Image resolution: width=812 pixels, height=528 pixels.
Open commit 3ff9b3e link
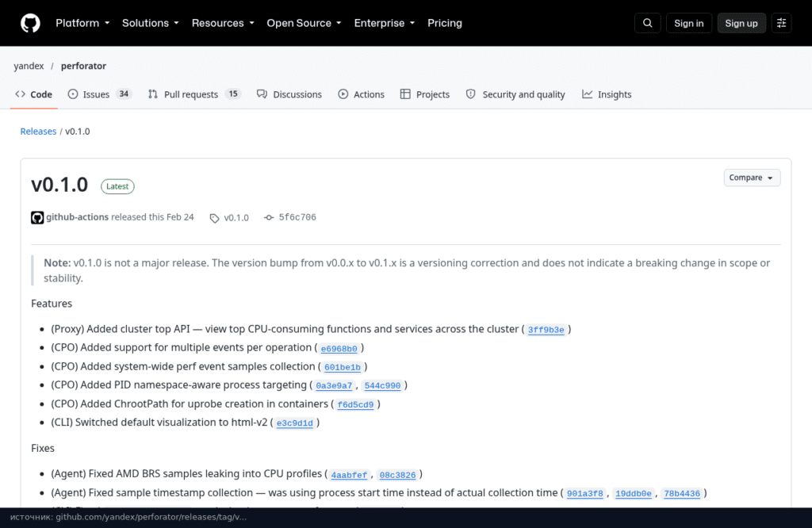[x=546, y=330]
